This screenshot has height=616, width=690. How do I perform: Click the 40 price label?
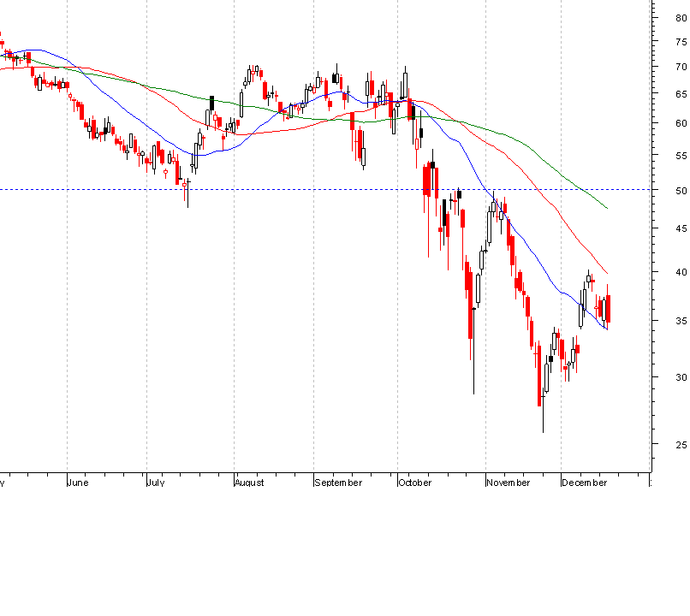click(681, 272)
